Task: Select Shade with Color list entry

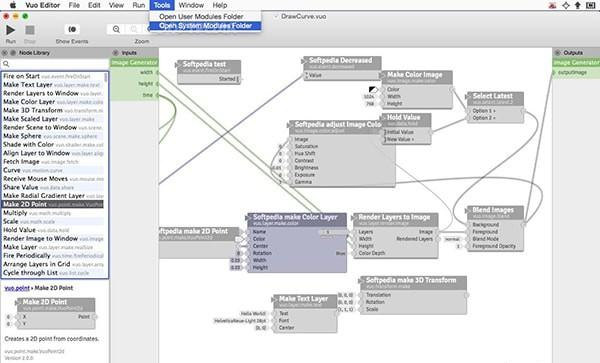Action: click(53, 145)
